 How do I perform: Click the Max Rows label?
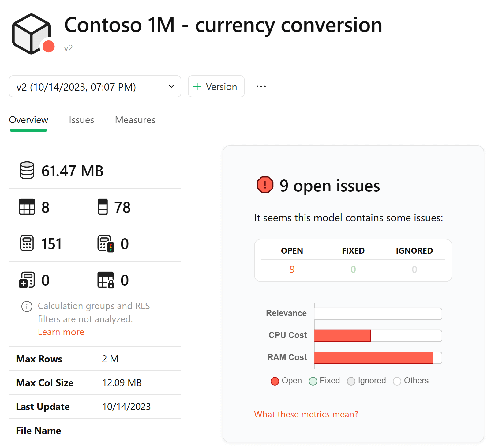(x=39, y=359)
